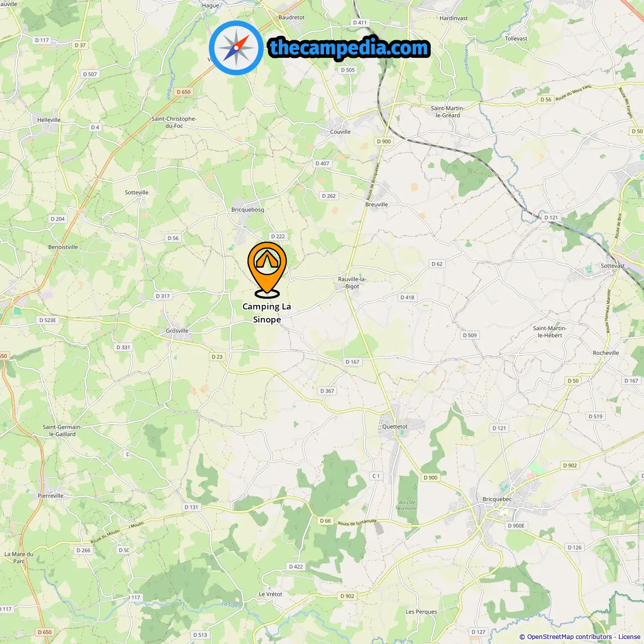Select the Rauville-la-Bigot village label

click(x=352, y=283)
